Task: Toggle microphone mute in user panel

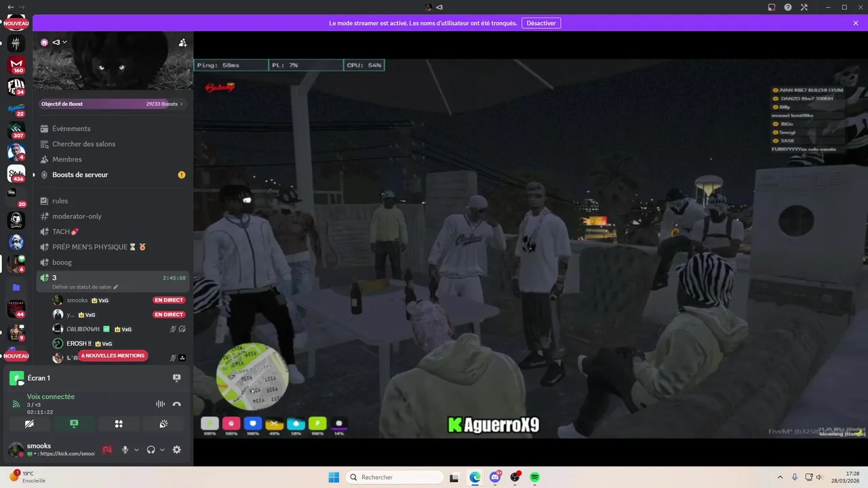Action: pyautogui.click(x=125, y=449)
